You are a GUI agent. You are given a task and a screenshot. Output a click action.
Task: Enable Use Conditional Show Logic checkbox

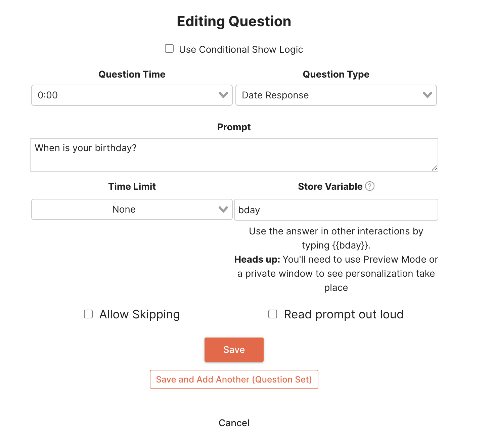(169, 49)
